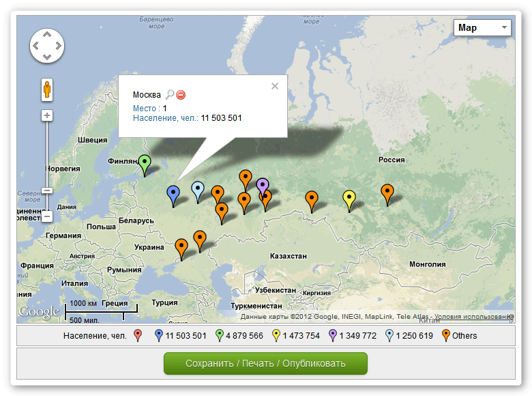Click the zoom slider handle
This screenshot has width=532, height=396.
[x=47, y=190]
